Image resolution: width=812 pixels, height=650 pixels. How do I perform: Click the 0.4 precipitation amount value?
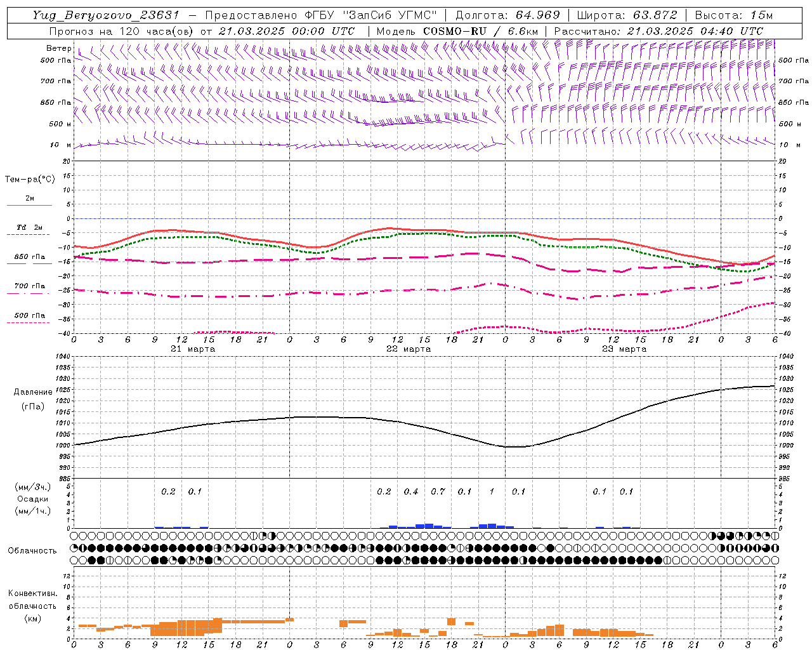click(x=411, y=491)
